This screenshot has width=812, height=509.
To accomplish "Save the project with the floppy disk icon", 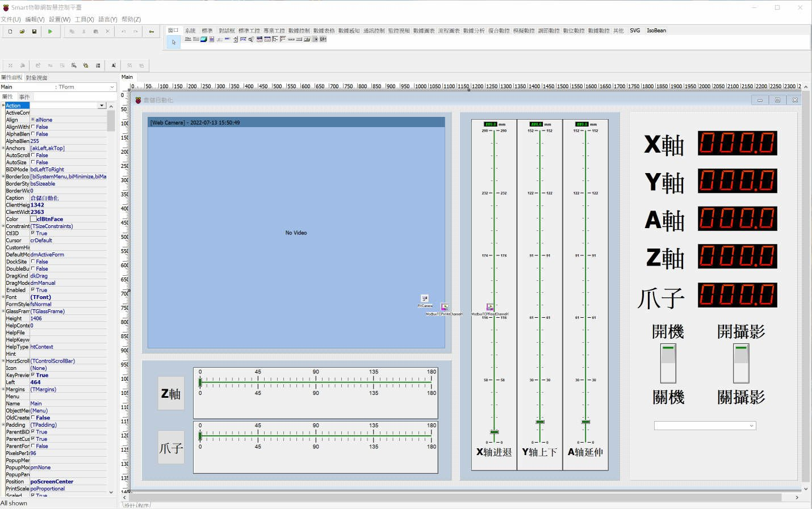I will click(34, 32).
